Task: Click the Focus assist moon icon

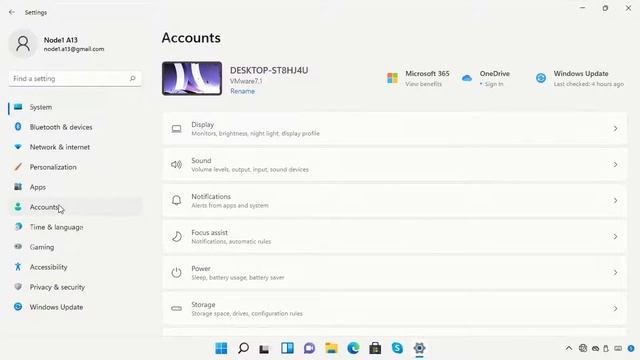Action: (176, 237)
